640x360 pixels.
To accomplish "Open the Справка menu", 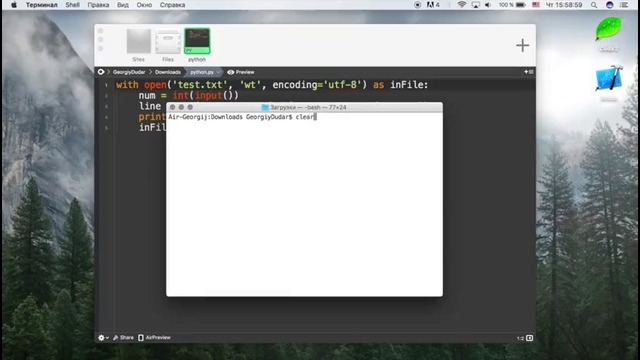I will point(172,5).
